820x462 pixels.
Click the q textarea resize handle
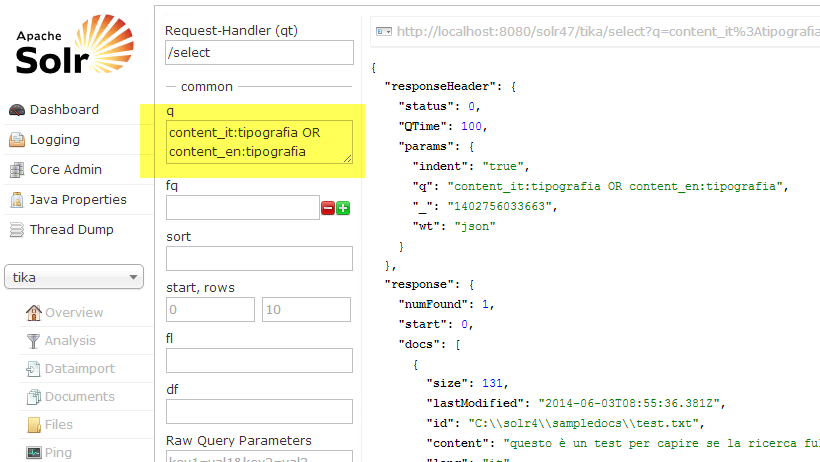(x=347, y=159)
